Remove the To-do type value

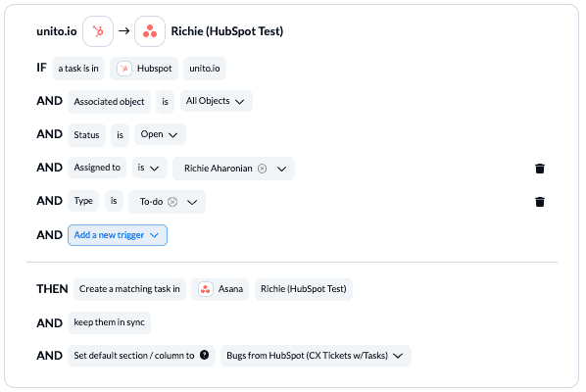pyautogui.click(x=172, y=202)
